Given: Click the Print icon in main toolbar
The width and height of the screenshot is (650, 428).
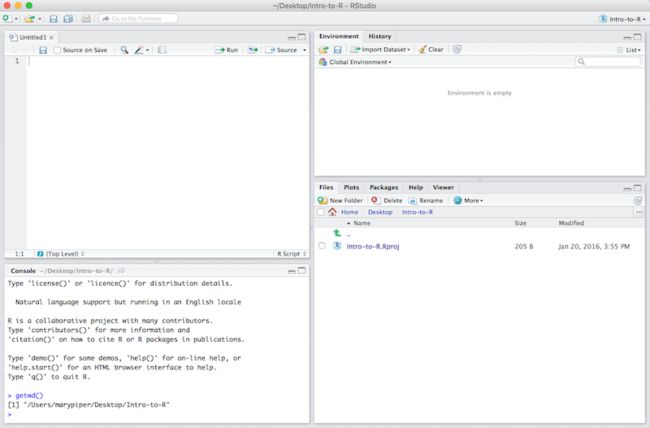Looking at the screenshot, I should click(x=86, y=19).
